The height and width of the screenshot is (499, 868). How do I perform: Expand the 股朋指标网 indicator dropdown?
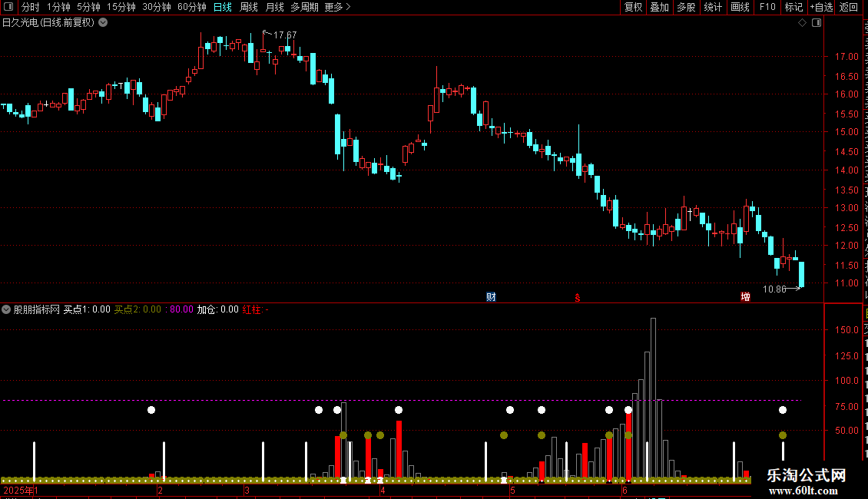pyautogui.click(x=6, y=309)
